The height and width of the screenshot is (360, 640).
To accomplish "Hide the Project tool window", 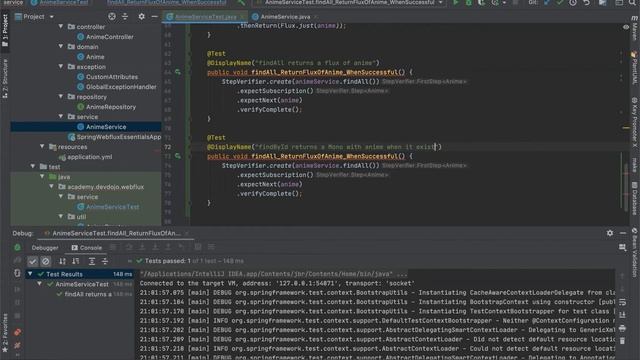I will [x=154, y=17].
